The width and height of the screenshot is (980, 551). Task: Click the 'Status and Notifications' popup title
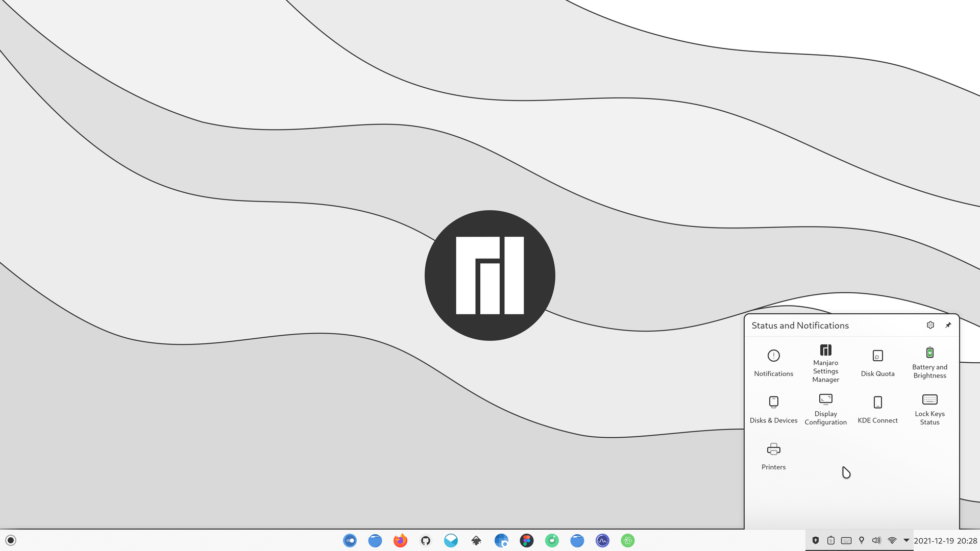click(800, 325)
